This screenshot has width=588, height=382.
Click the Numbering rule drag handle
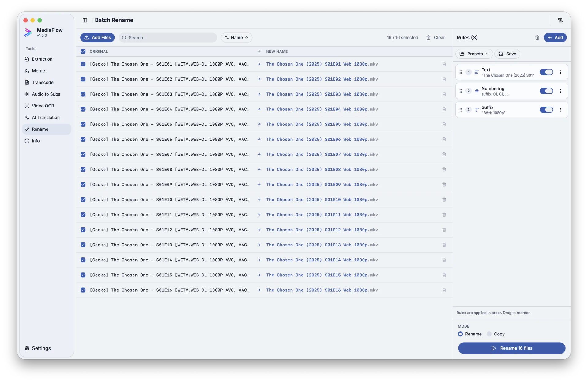pyautogui.click(x=461, y=91)
